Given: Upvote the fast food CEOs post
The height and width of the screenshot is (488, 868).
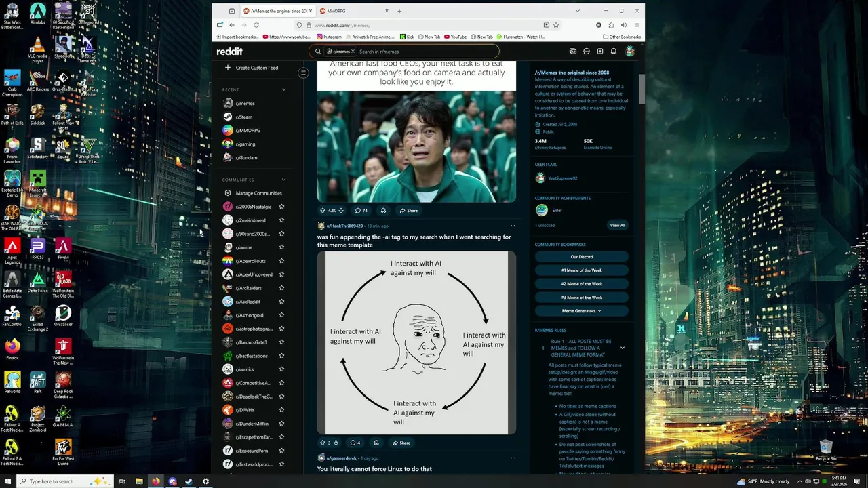Looking at the screenshot, I should pyautogui.click(x=323, y=211).
